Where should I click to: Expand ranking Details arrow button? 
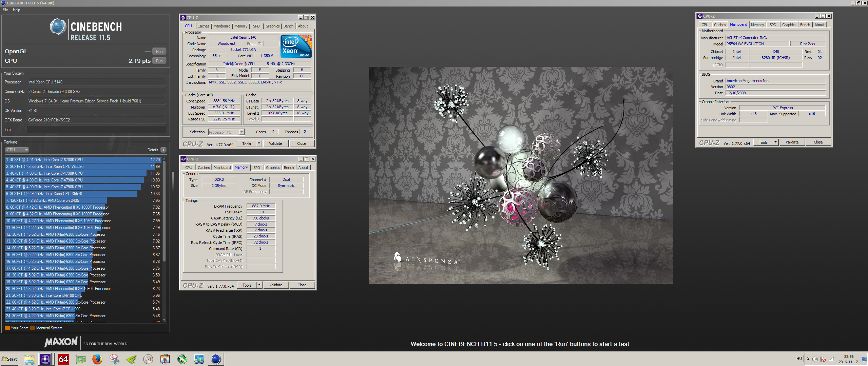coord(163,150)
